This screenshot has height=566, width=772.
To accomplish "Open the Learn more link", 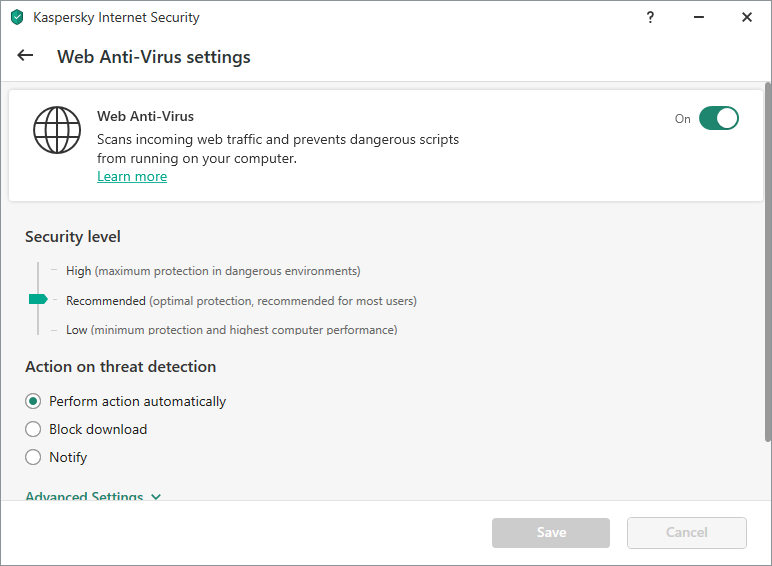I will [132, 177].
